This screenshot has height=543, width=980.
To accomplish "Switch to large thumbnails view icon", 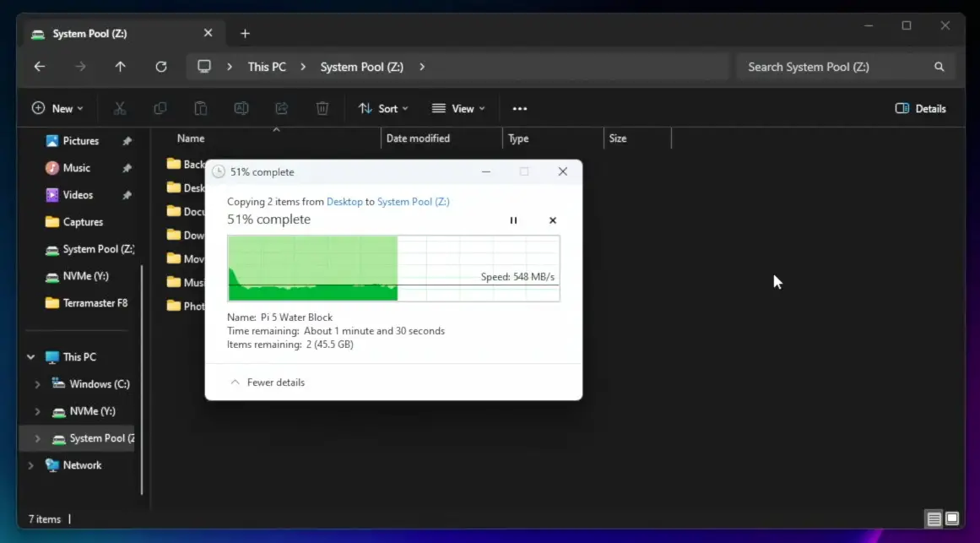I will [x=952, y=519].
